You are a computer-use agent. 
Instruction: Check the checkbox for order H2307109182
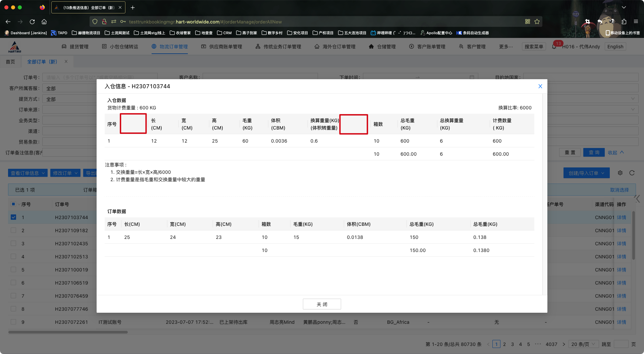coord(13,230)
